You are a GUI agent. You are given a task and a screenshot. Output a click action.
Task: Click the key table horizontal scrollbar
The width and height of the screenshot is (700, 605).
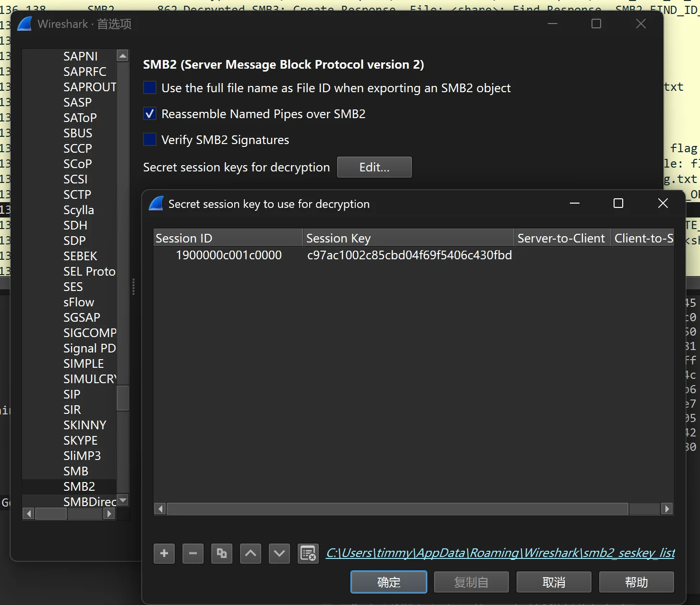(x=397, y=508)
